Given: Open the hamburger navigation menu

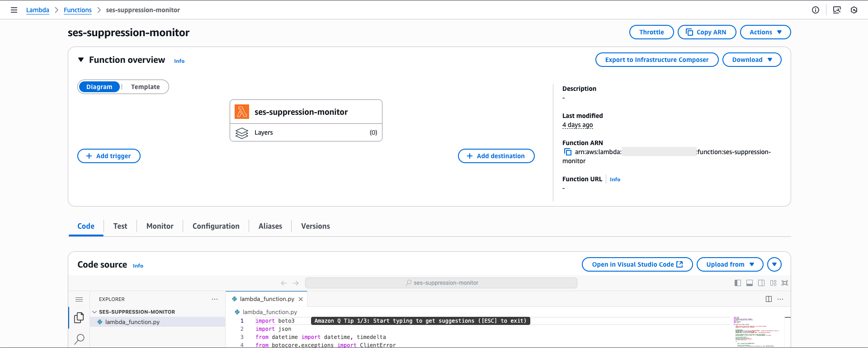Looking at the screenshot, I should click(14, 10).
